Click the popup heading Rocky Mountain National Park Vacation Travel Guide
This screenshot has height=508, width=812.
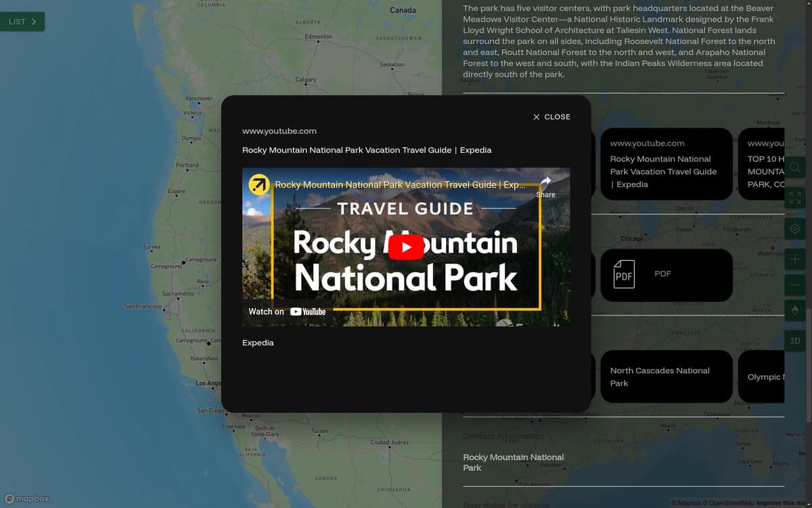pos(367,150)
